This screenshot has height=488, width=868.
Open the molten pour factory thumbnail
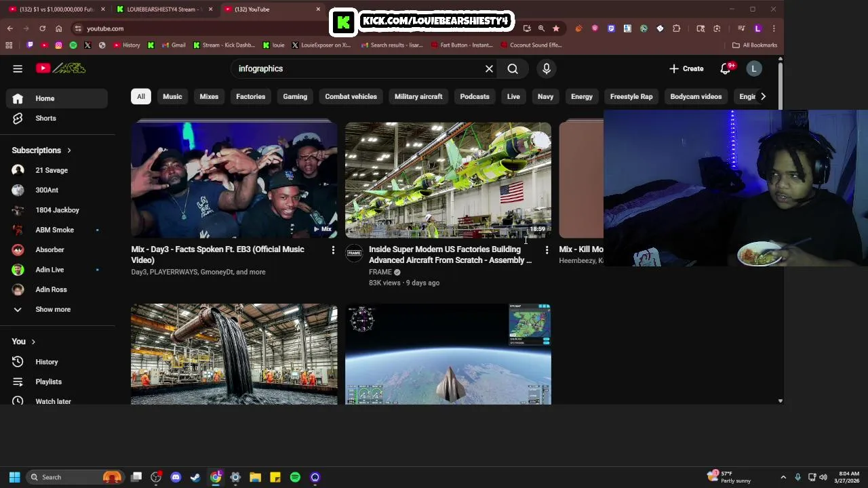pyautogui.click(x=234, y=354)
